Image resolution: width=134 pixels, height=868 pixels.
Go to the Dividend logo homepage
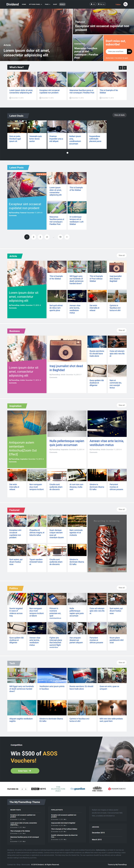(x=12, y=4)
